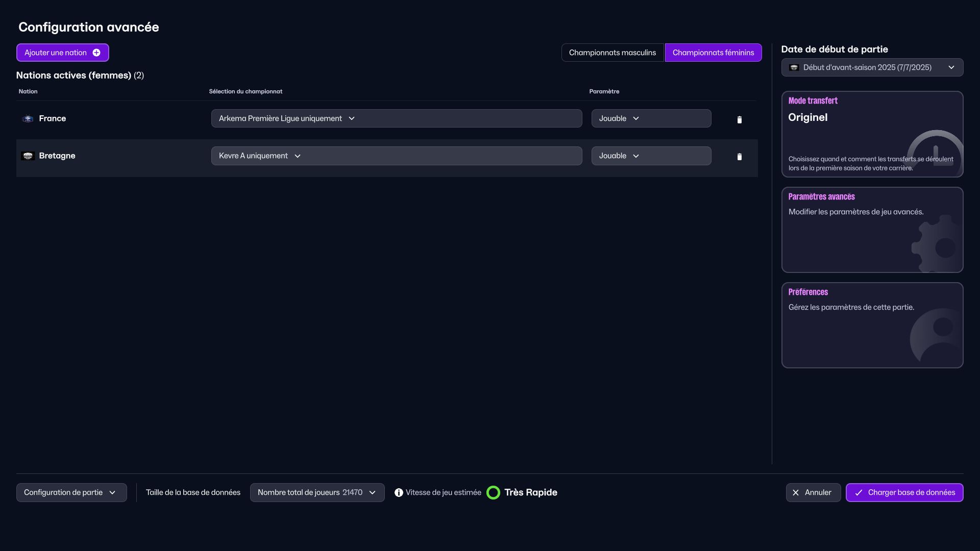Image resolution: width=980 pixels, height=551 pixels.
Task: Expand Kevre A uniquement championship dropdown
Action: 397,156
